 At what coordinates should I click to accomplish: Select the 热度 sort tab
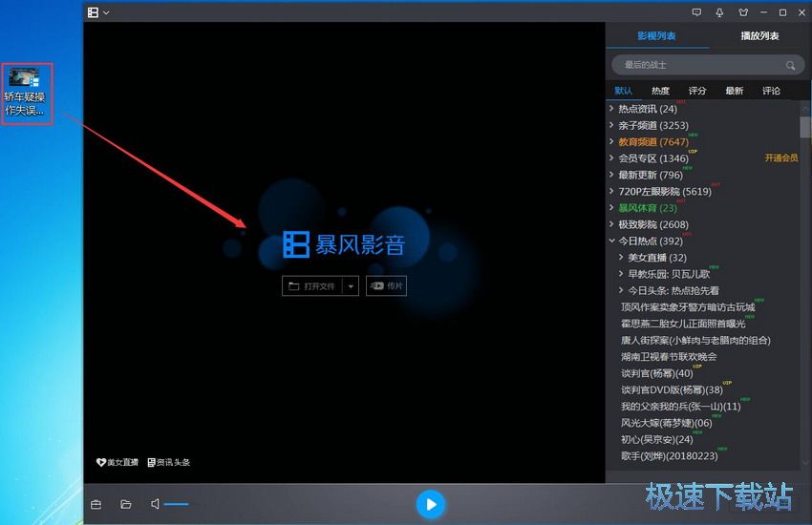point(660,91)
